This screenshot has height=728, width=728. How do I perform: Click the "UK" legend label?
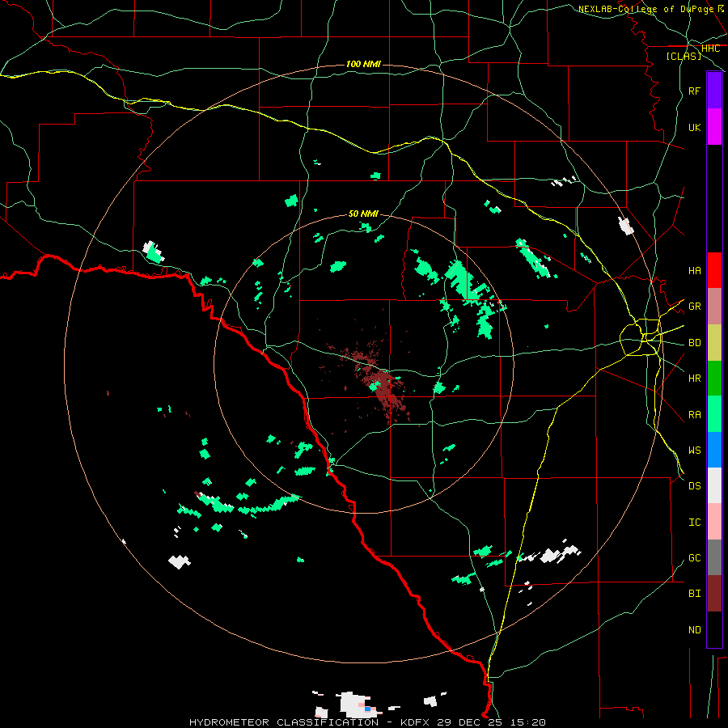(x=695, y=127)
